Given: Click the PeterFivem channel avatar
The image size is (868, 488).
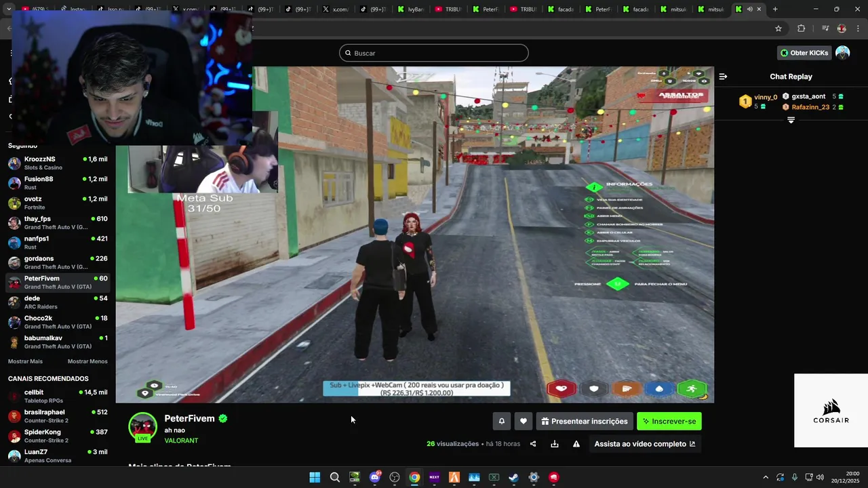Looking at the screenshot, I should pyautogui.click(x=142, y=427).
